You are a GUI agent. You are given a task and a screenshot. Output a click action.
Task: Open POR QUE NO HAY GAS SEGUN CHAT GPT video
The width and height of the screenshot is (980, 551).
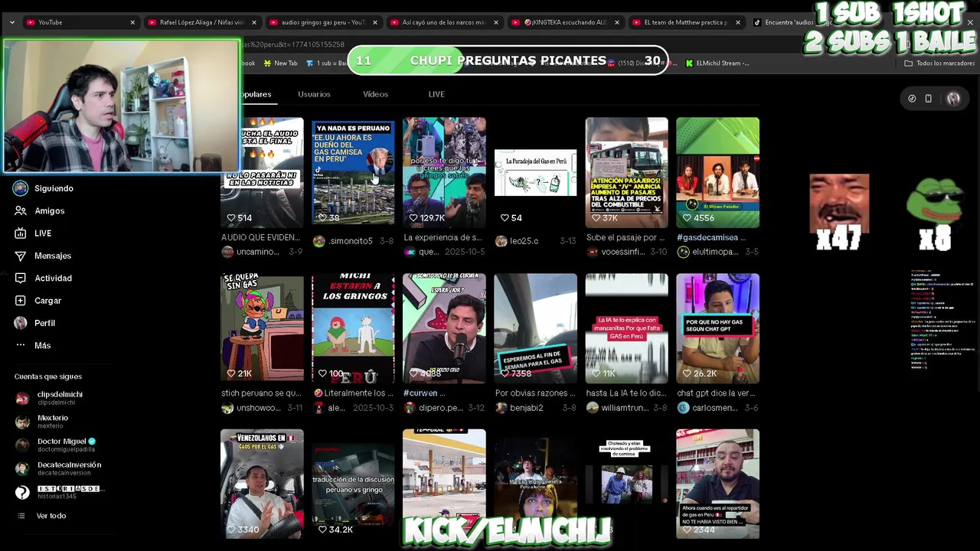tap(717, 328)
